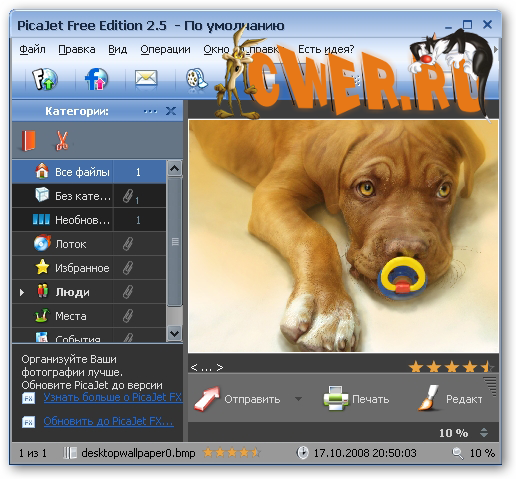Screen dimensions: 516x479
Task: Click the email envelope toolbar icon
Action: coord(146,79)
